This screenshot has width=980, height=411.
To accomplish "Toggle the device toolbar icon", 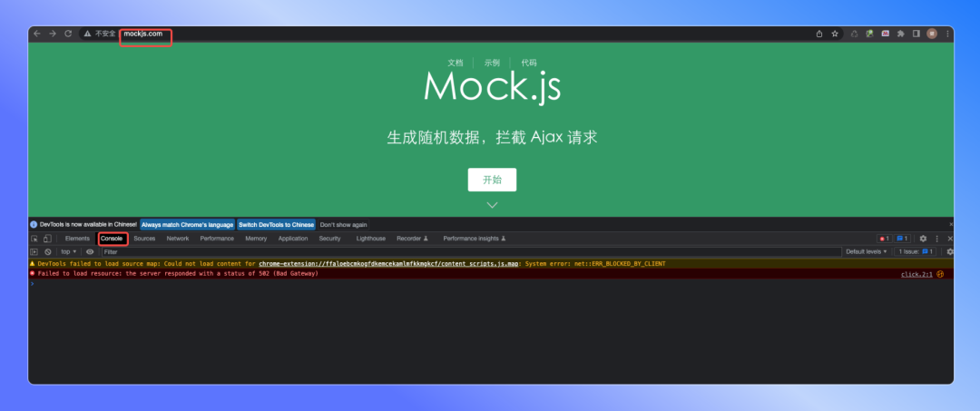I will tap(47, 239).
